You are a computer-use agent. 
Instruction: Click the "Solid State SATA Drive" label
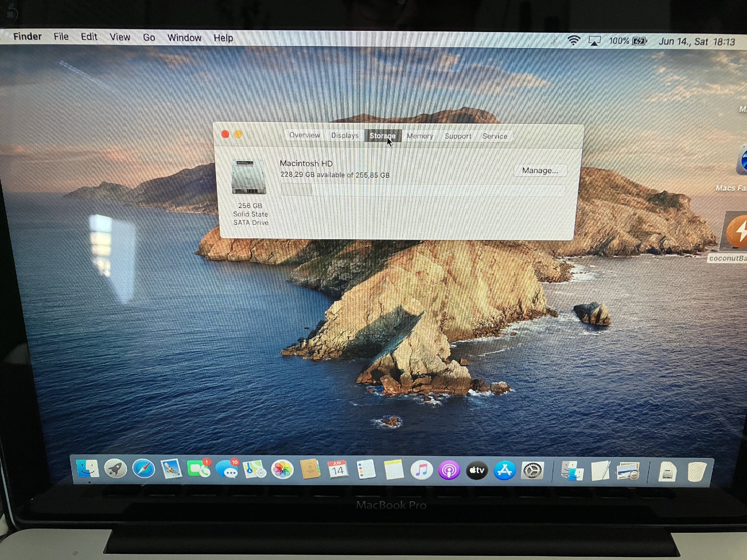pos(250,218)
